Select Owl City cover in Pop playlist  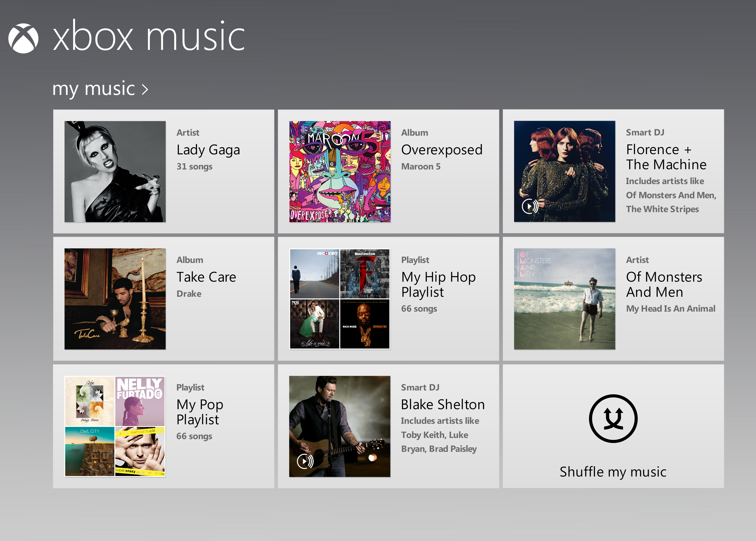coord(90,451)
